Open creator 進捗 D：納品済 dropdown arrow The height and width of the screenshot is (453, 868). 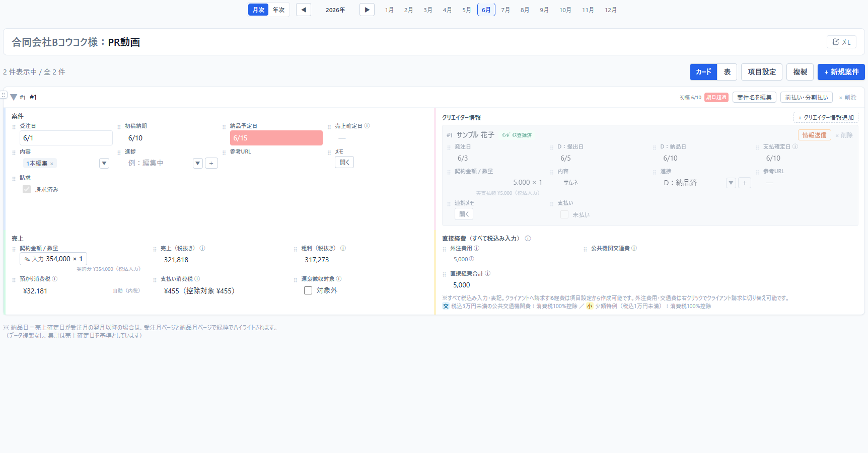click(731, 183)
